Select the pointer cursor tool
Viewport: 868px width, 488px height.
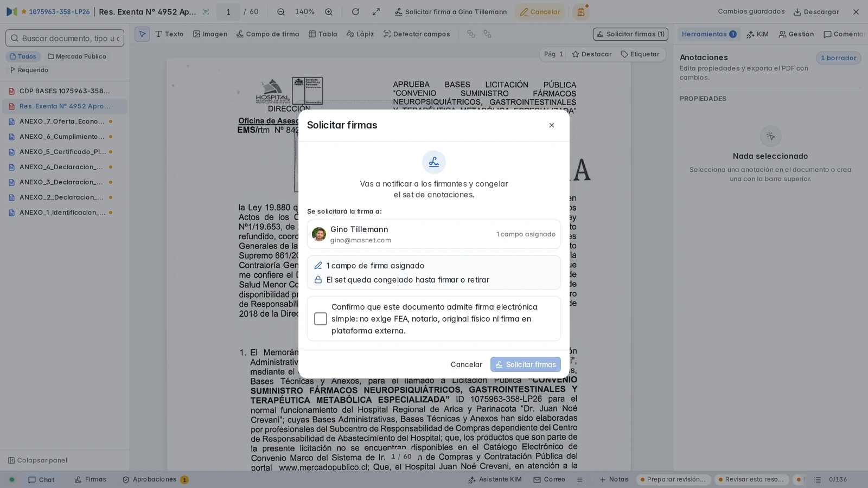(142, 34)
